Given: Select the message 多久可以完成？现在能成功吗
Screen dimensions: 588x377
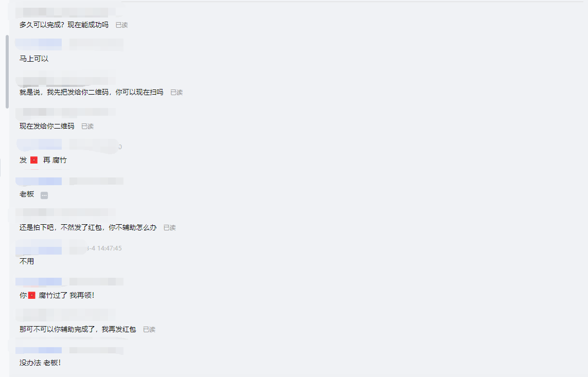Looking at the screenshot, I should coord(64,25).
